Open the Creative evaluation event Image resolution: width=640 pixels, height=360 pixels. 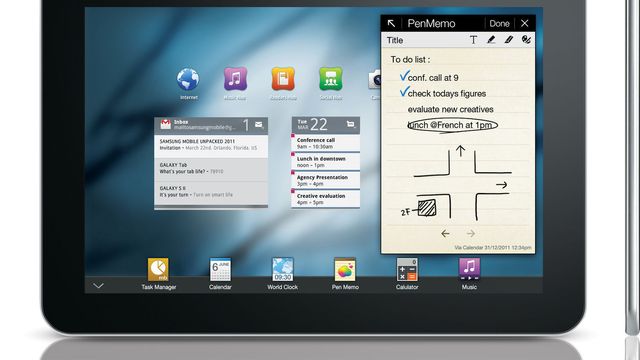pos(326,199)
